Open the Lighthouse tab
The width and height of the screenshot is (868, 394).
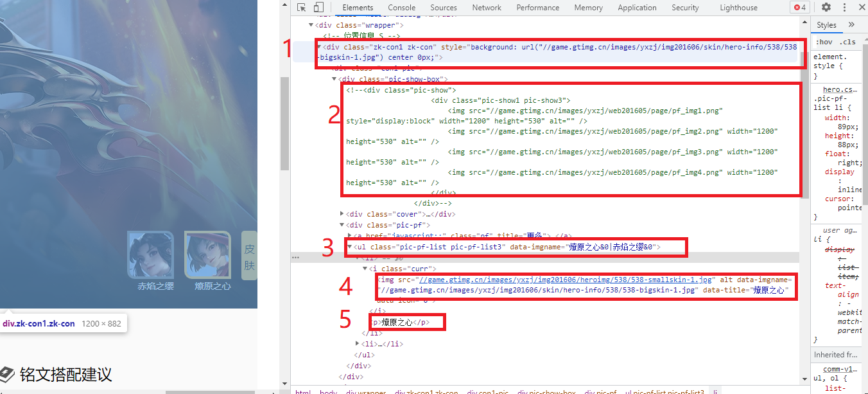click(738, 8)
